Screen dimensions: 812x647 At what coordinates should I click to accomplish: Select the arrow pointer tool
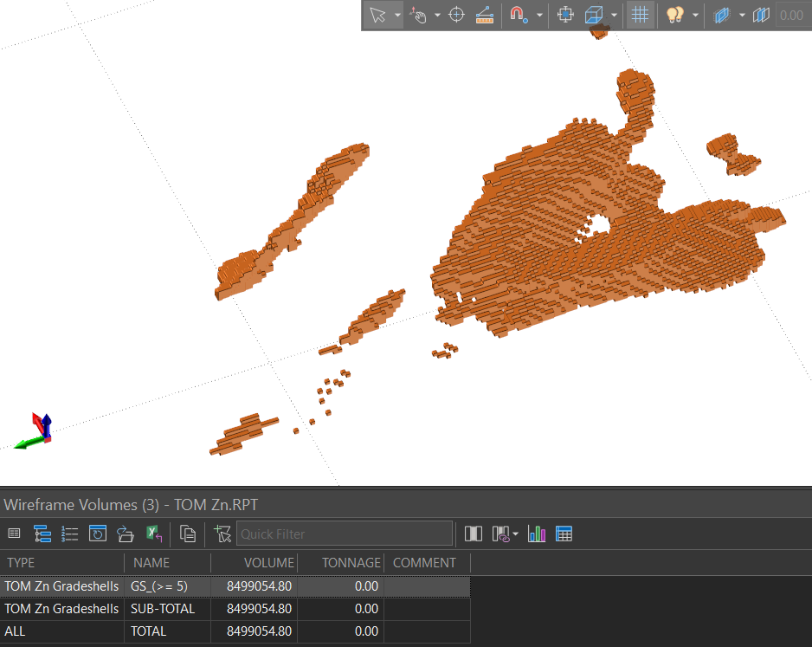click(x=378, y=15)
